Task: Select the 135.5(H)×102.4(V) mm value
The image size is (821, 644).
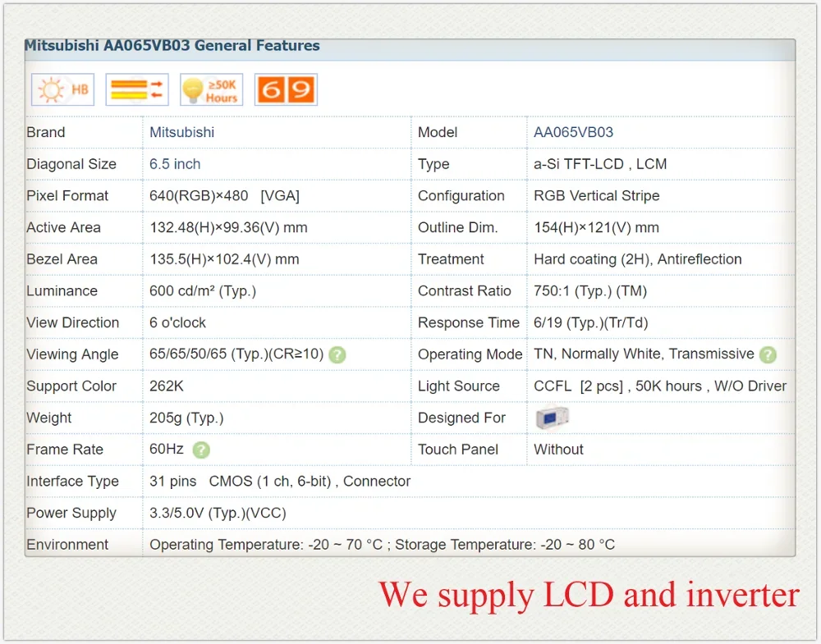Action: 224,259
